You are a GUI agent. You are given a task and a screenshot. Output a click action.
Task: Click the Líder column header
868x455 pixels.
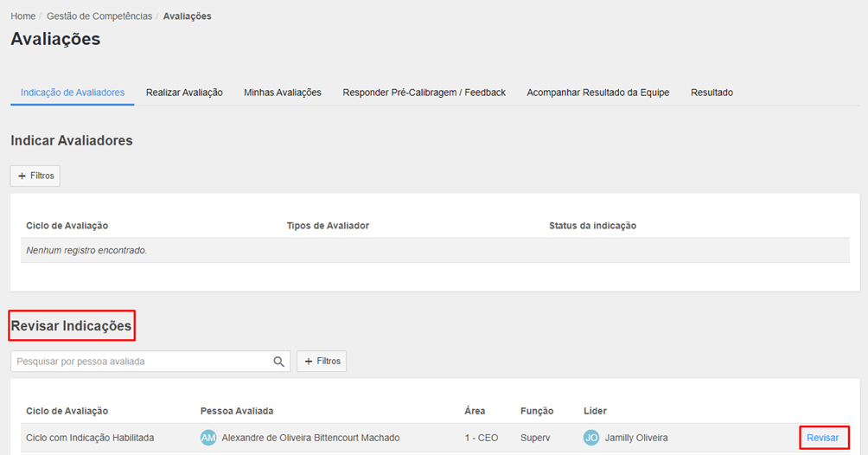596,411
